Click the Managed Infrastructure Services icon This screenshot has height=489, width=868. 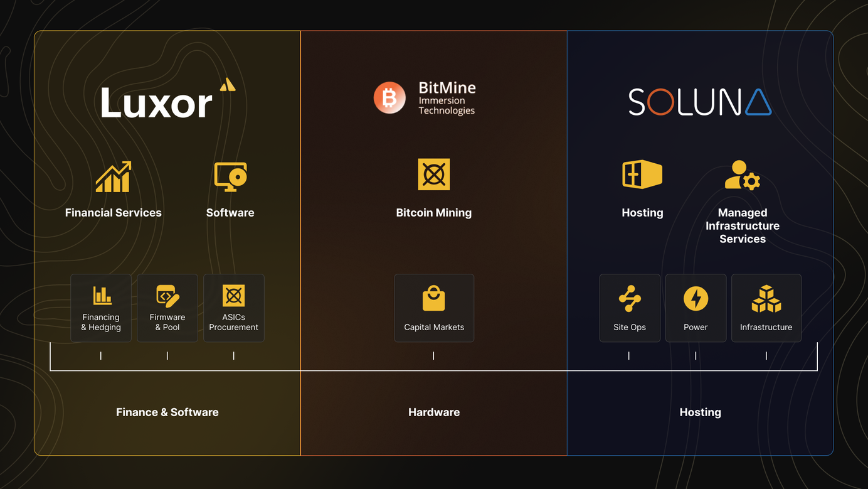click(743, 175)
